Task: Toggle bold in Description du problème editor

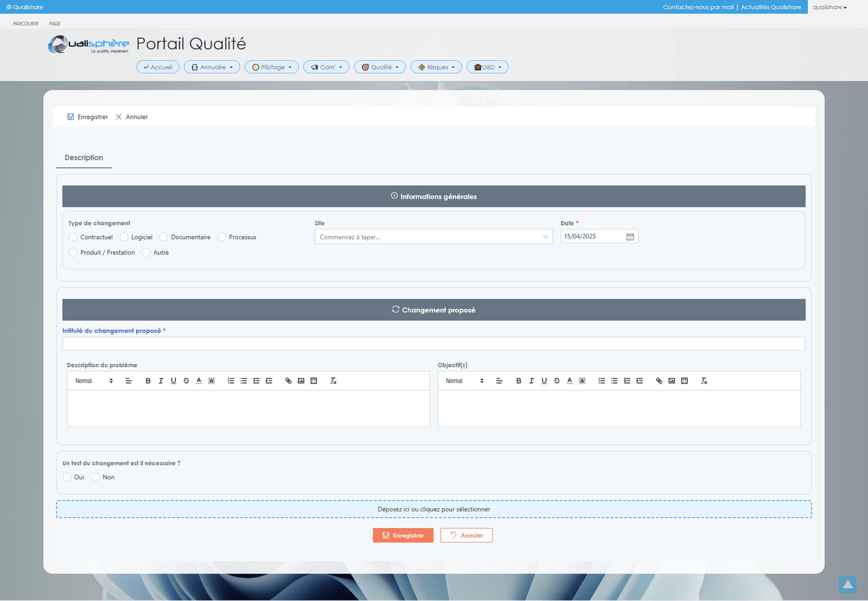Action: click(148, 381)
